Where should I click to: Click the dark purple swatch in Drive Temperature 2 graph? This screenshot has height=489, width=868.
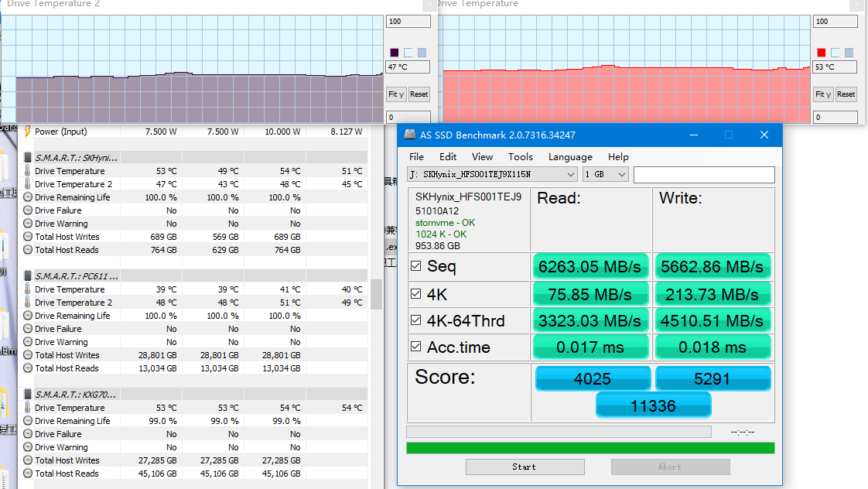point(394,53)
